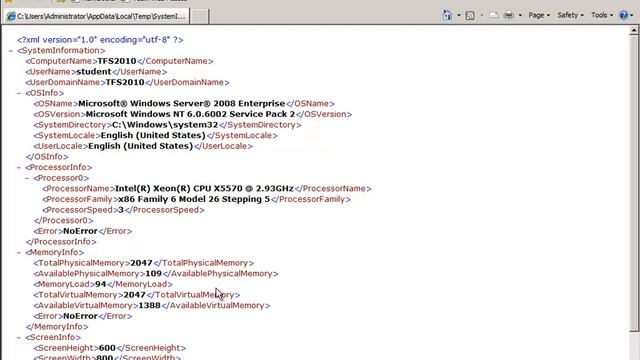The width and height of the screenshot is (640, 360).
Task: Select the C:\Users\Administrator tab
Action: click(x=96, y=16)
